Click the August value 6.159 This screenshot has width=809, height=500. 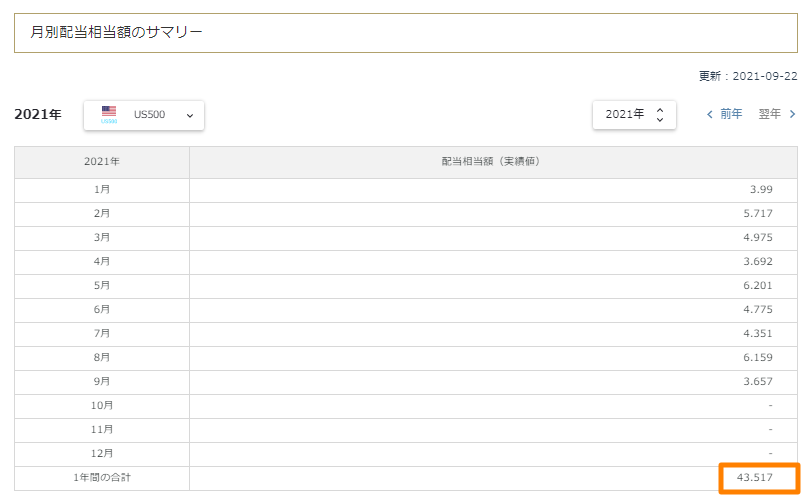click(x=755, y=358)
